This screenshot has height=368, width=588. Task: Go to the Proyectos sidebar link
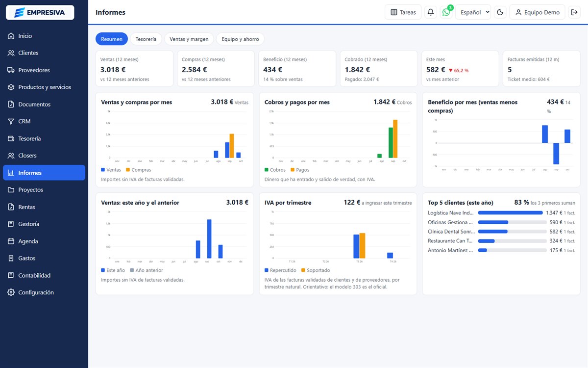44,190
